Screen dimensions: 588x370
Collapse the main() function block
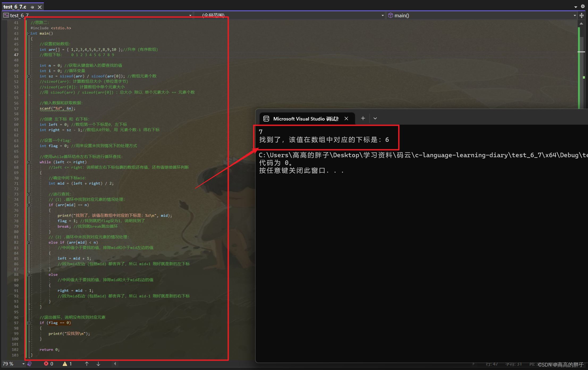coord(28,34)
